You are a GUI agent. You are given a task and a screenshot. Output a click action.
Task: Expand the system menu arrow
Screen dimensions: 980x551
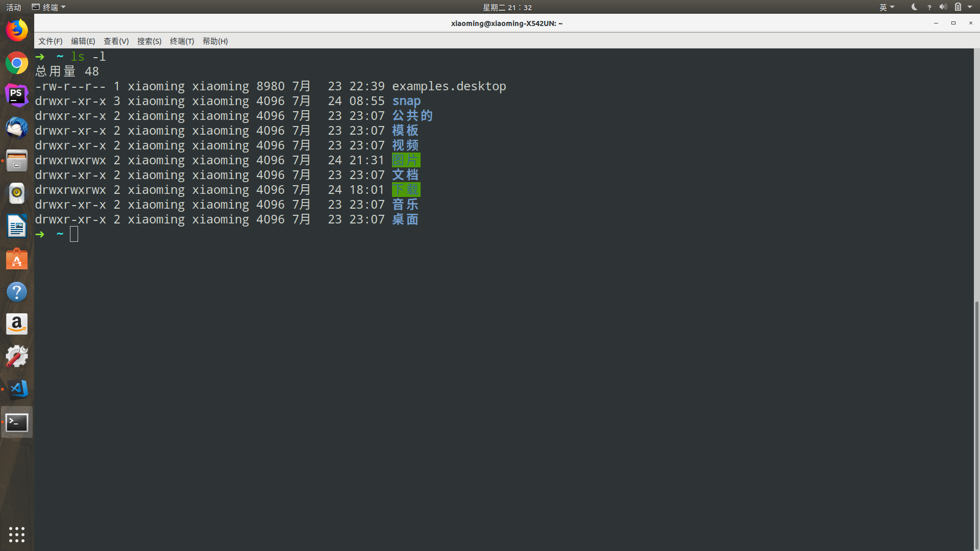coord(970,7)
